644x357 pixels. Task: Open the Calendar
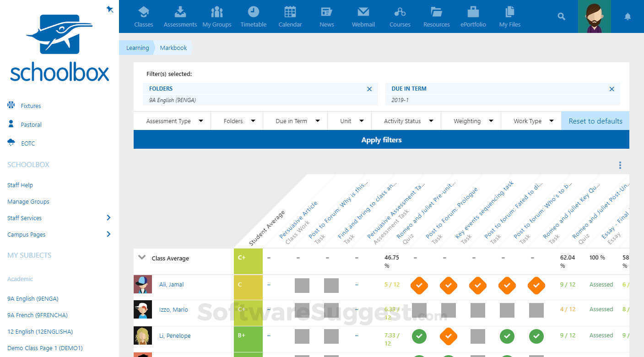[x=290, y=16]
